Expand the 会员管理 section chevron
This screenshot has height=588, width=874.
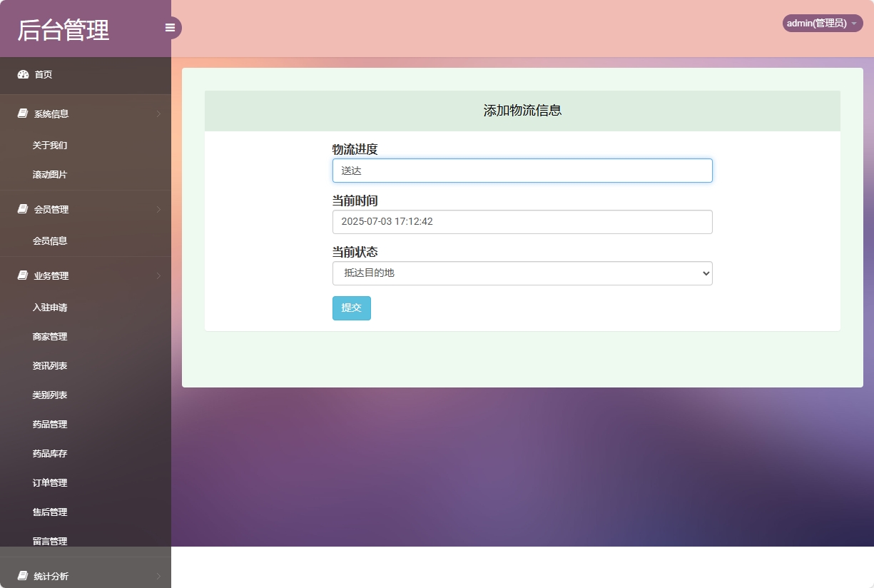click(157, 209)
